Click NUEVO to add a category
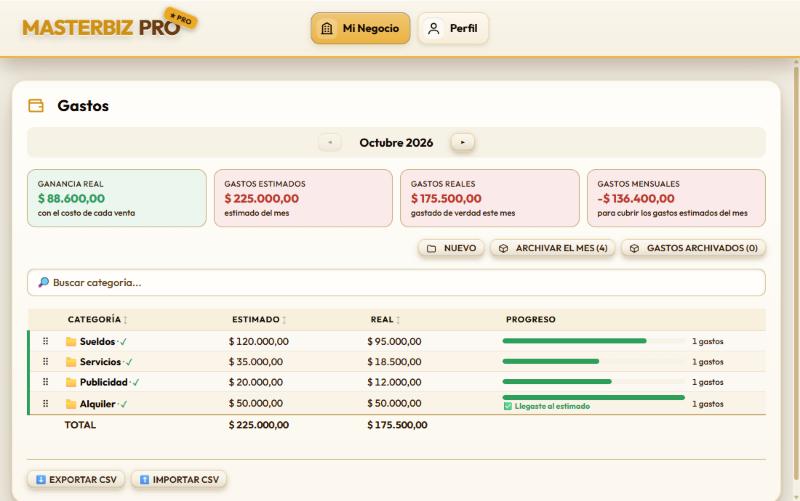 point(451,248)
